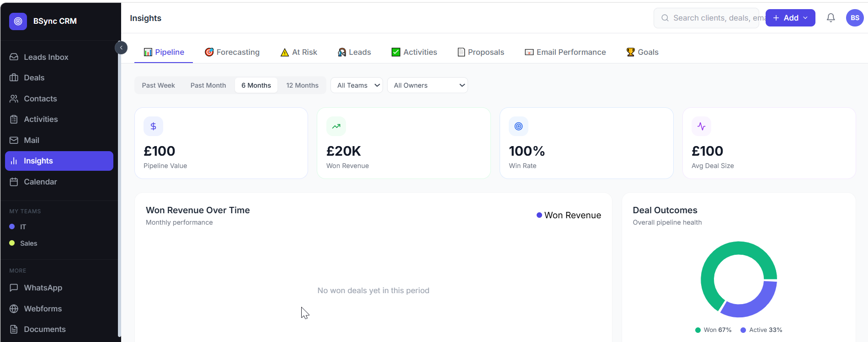The width and height of the screenshot is (868, 342).
Task: Click the At Risk warning triangle icon
Action: [285, 52]
